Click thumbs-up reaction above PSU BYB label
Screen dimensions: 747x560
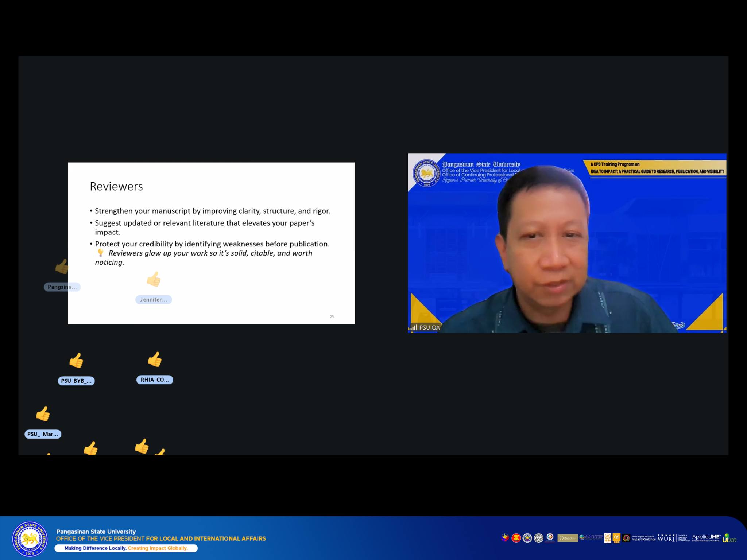point(76,361)
